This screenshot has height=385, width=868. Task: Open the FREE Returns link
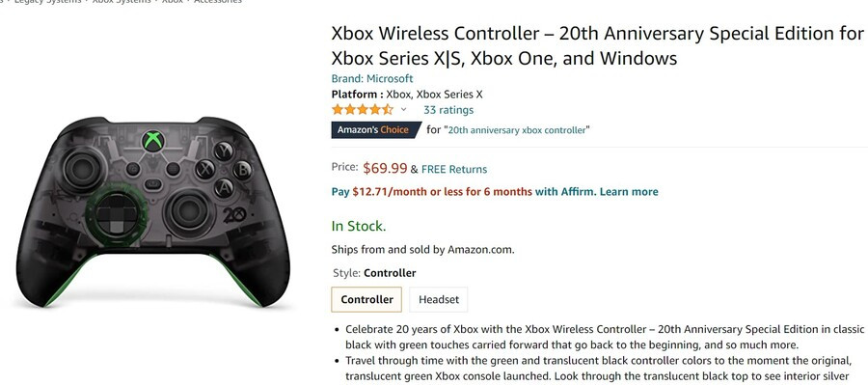tap(454, 169)
